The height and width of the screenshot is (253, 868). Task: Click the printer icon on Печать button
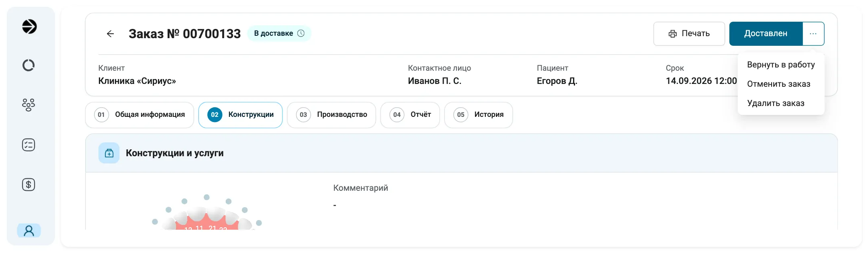672,34
